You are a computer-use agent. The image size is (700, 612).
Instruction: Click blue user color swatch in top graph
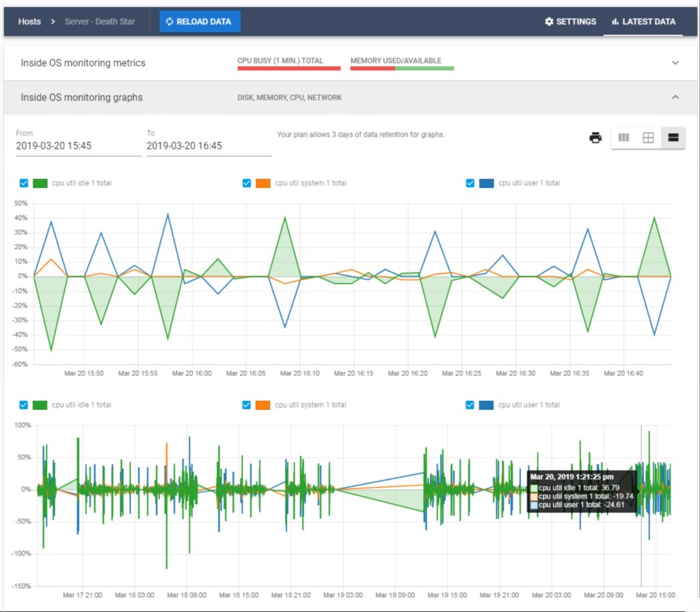click(x=486, y=183)
